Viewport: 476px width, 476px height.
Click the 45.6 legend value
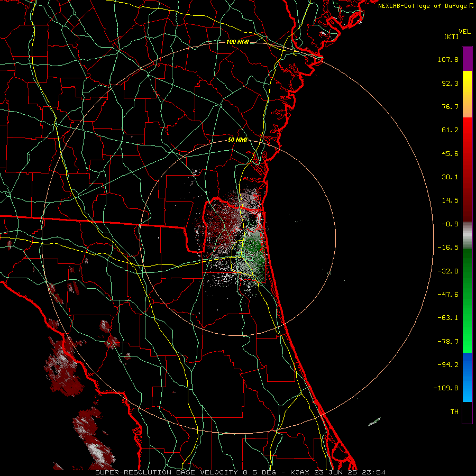450,153
